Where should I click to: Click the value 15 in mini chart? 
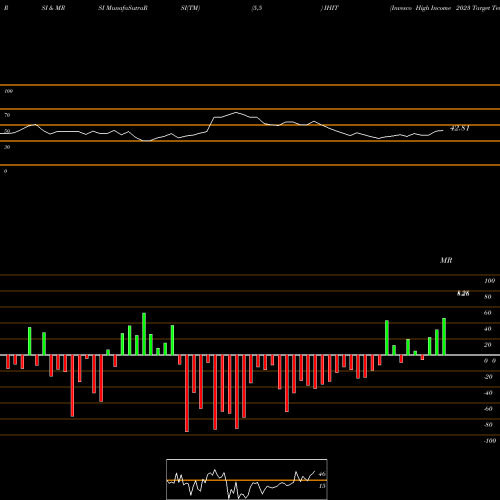[322, 486]
